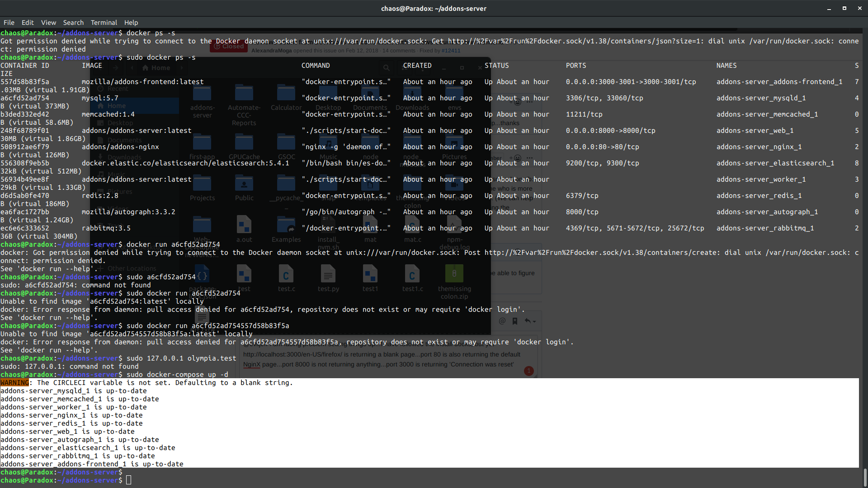Click container ID b3ded332ed42
This screenshot has width=868, height=488.
(x=25, y=114)
